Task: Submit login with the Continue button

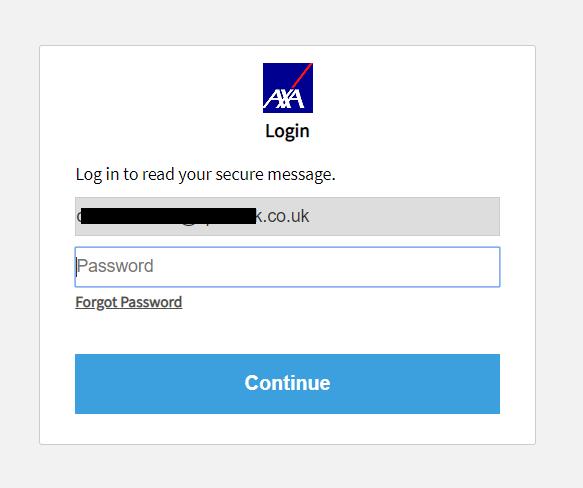Action: (287, 383)
